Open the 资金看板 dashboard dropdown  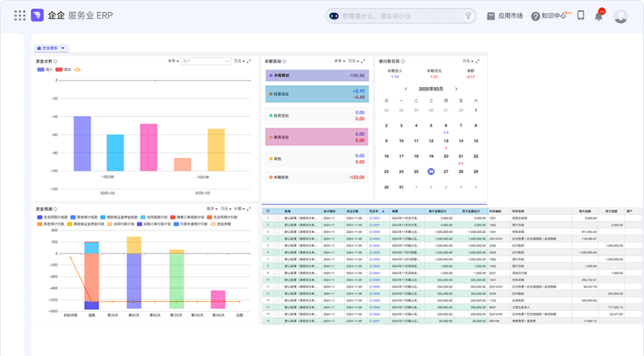coord(52,48)
